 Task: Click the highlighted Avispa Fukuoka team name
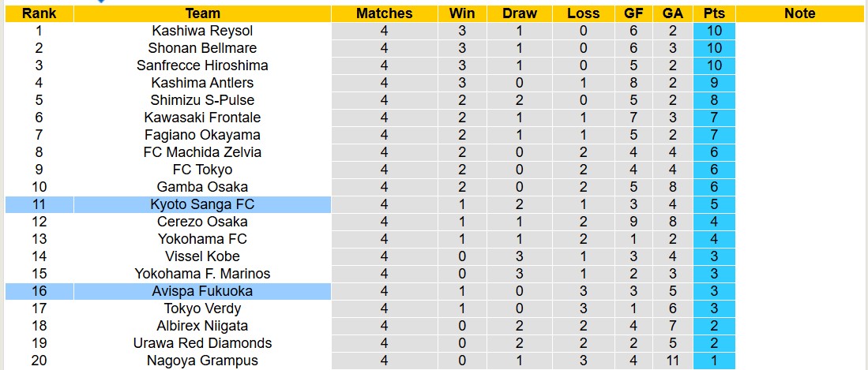202,291
